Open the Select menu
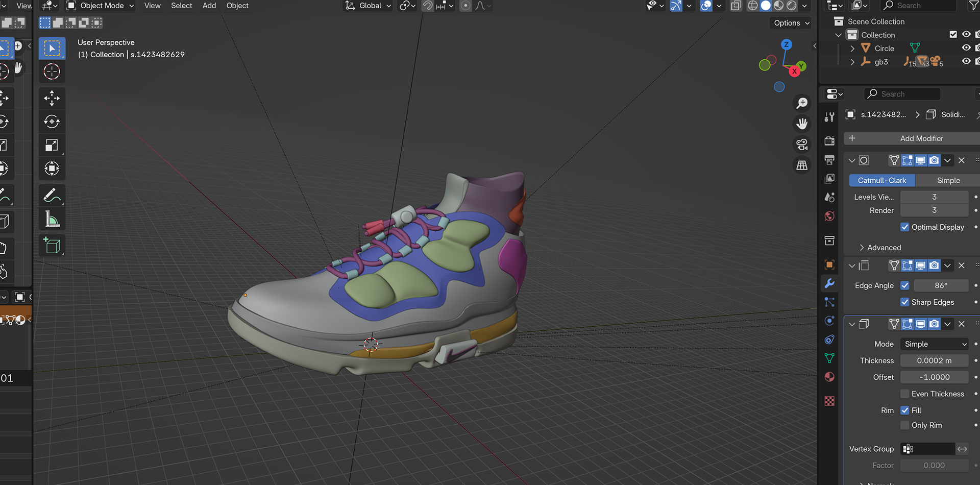Screen dimensions: 980x485 point(181,6)
